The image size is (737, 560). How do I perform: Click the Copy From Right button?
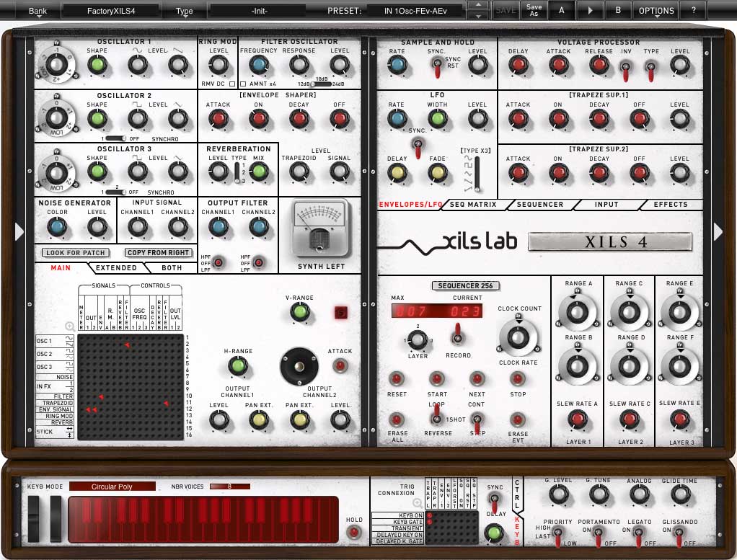click(159, 252)
